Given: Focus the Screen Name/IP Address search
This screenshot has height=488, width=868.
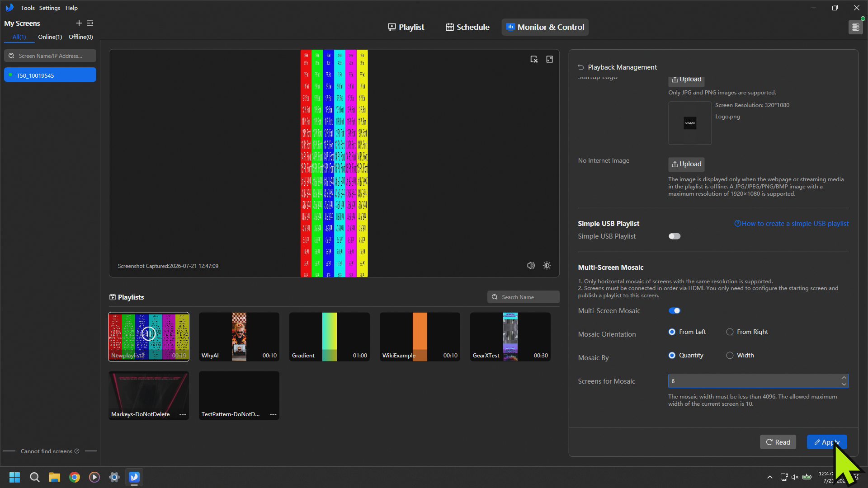Looking at the screenshot, I should (x=50, y=56).
